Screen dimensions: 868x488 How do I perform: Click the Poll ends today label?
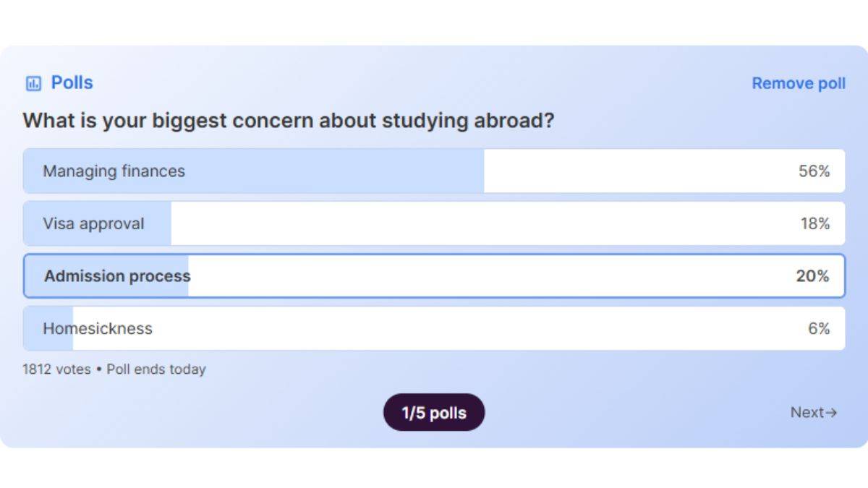(x=156, y=369)
